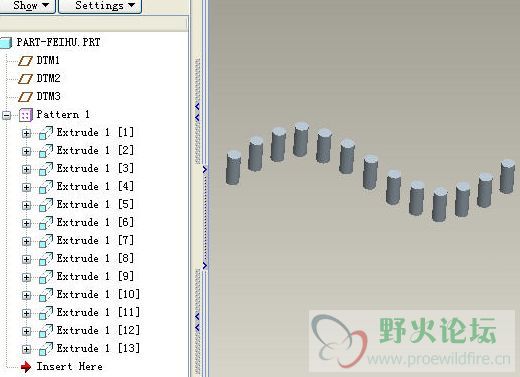Viewport: 520px width, 377px height.
Task: Click the Extrude 1 [7] feature icon
Action: [46, 241]
